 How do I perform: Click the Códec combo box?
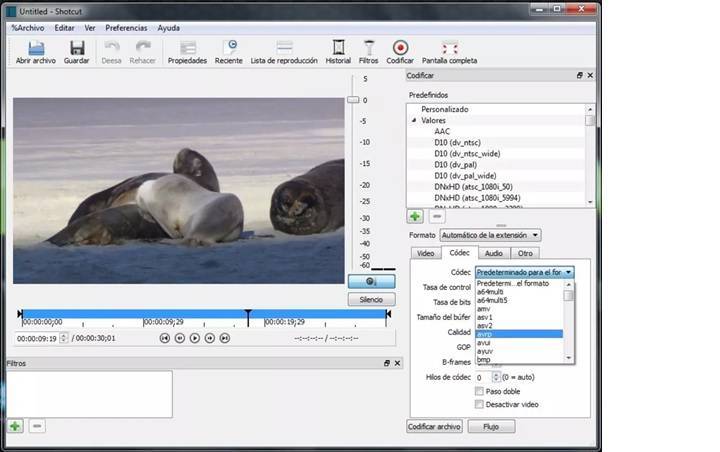524,272
